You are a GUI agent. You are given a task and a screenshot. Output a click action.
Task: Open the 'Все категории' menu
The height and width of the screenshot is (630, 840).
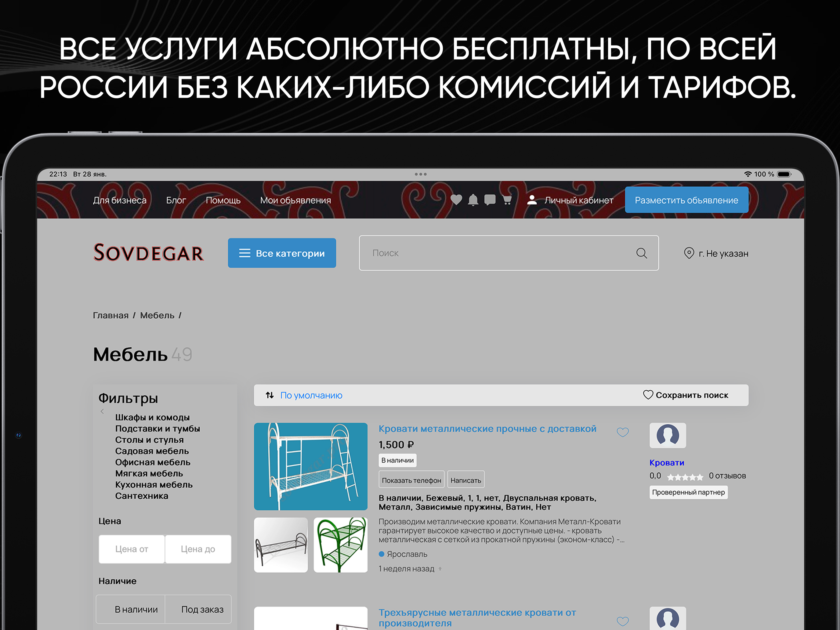click(x=282, y=253)
